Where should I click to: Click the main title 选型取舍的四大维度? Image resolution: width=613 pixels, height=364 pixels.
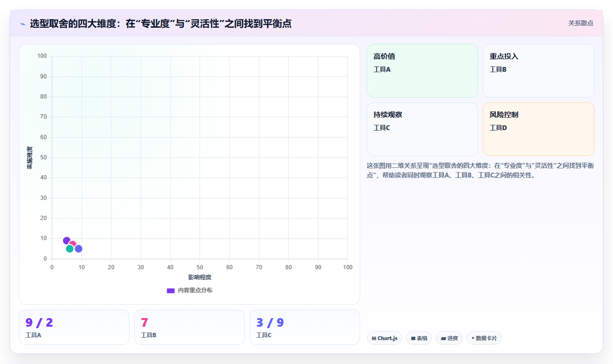[160, 23]
